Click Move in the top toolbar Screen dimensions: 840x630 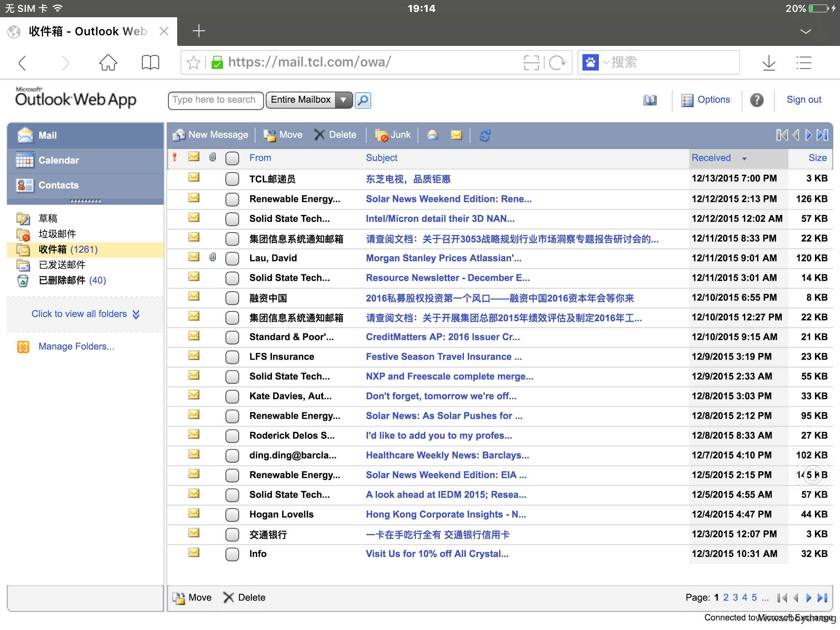(x=283, y=135)
